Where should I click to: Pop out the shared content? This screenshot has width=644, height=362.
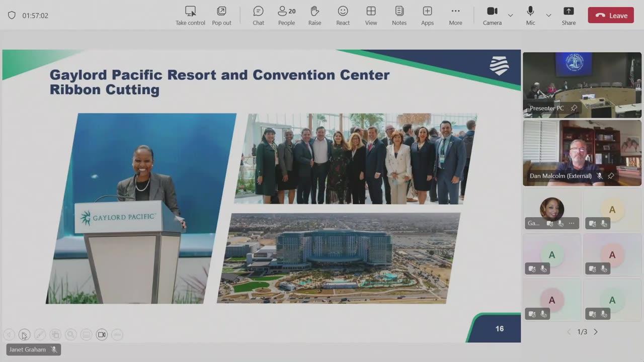(x=221, y=16)
